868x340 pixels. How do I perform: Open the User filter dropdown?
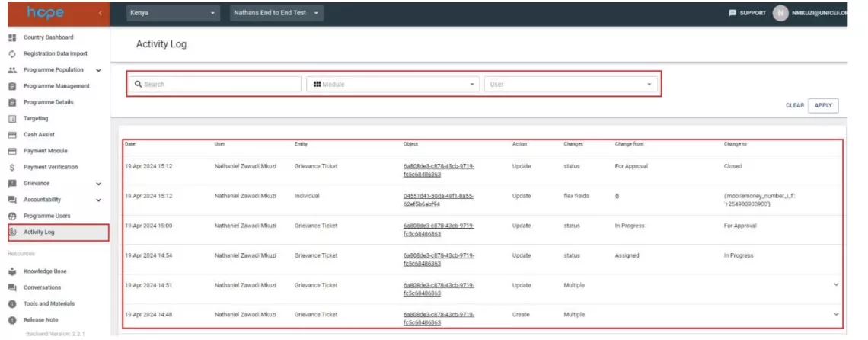(x=571, y=85)
